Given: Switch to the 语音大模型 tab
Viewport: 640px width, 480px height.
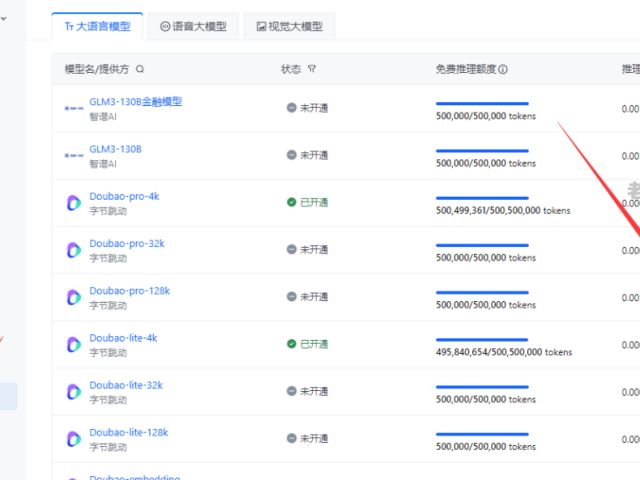Looking at the screenshot, I should [193, 27].
